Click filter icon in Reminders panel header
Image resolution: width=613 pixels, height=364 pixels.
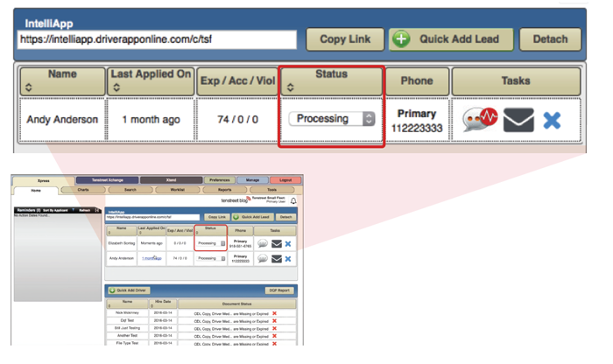click(73, 210)
